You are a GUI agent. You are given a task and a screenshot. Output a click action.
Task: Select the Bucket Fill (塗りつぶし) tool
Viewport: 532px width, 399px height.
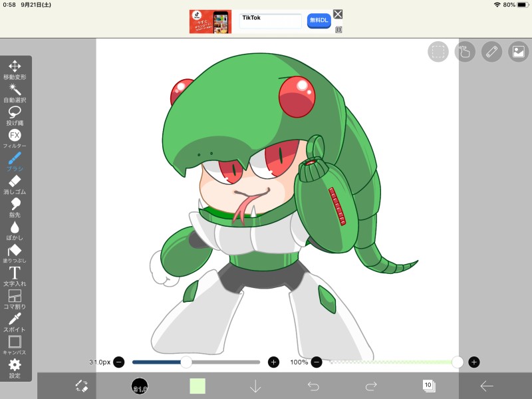(15, 253)
